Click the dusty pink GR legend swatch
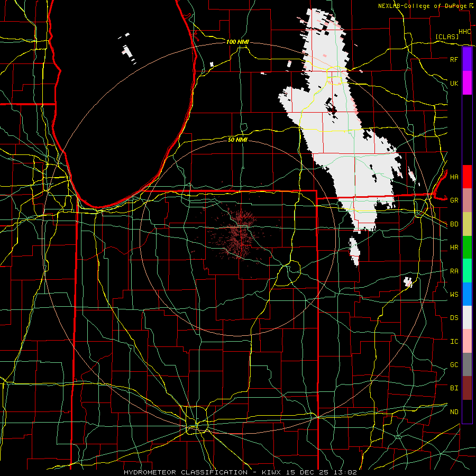The width and height of the screenshot is (476, 476). coord(467,200)
